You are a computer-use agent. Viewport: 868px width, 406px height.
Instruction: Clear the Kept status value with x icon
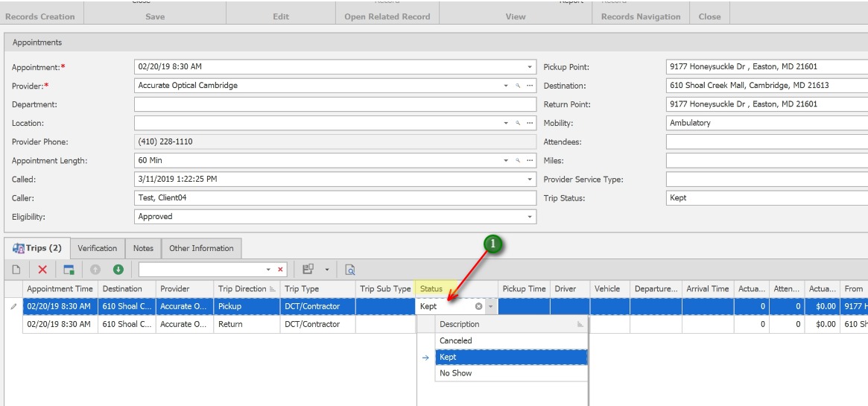pyautogui.click(x=479, y=306)
